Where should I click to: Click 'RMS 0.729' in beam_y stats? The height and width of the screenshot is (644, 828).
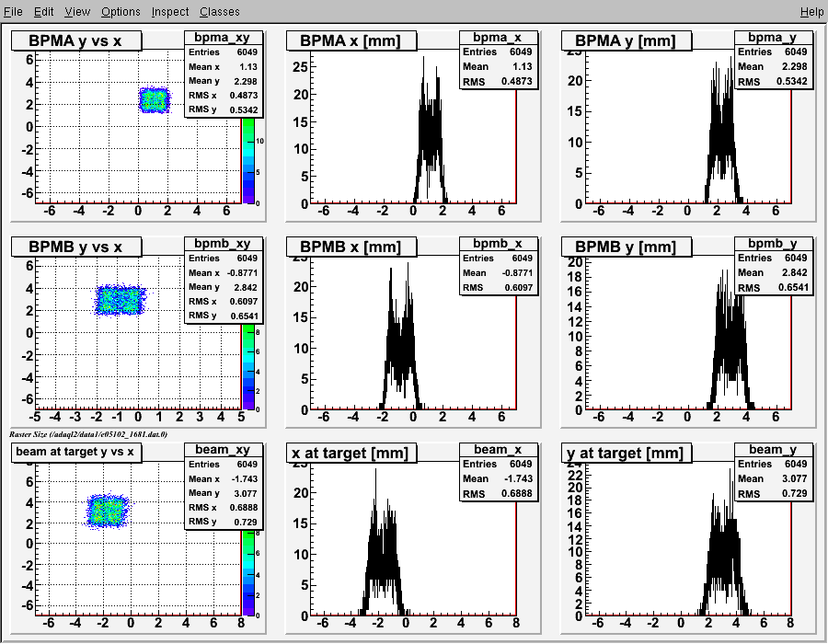(x=773, y=493)
